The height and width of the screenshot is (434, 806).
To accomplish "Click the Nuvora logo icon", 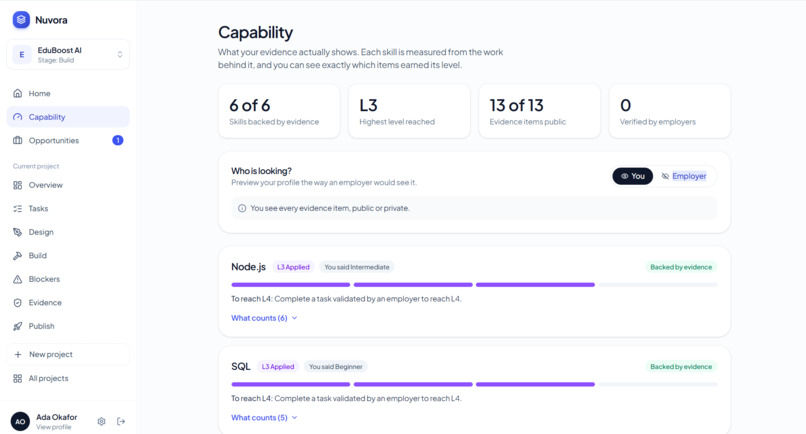I will tap(21, 20).
